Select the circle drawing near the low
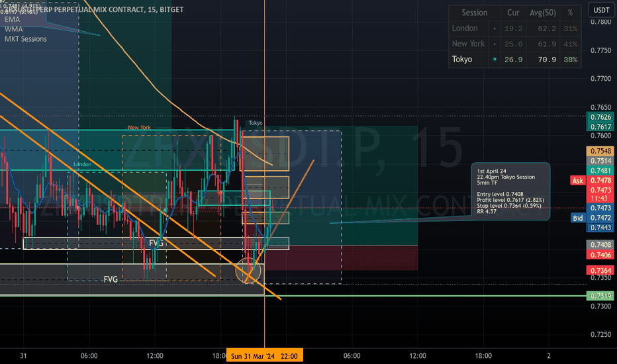The image size is (617, 364). pyautogui.click(x=248, y=271)
